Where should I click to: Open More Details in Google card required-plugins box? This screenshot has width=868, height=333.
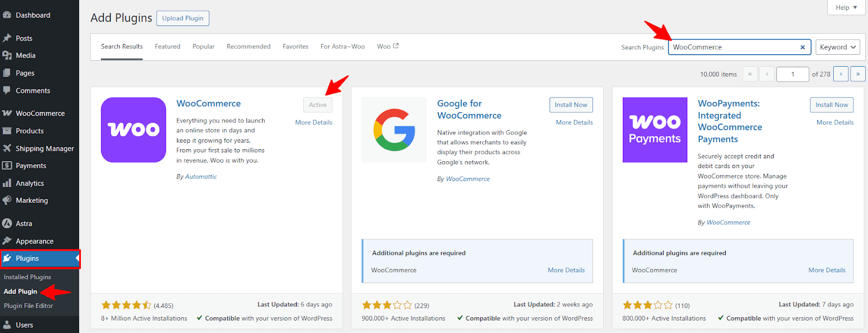[566, 270]
